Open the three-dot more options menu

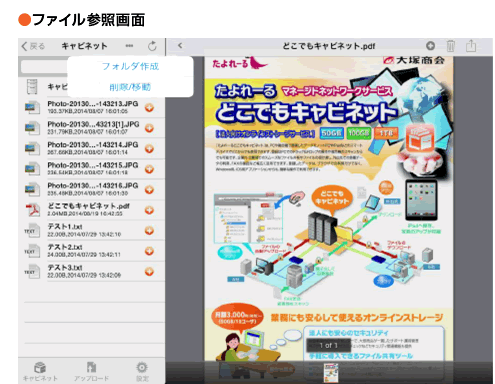click(x=129, y=46)
